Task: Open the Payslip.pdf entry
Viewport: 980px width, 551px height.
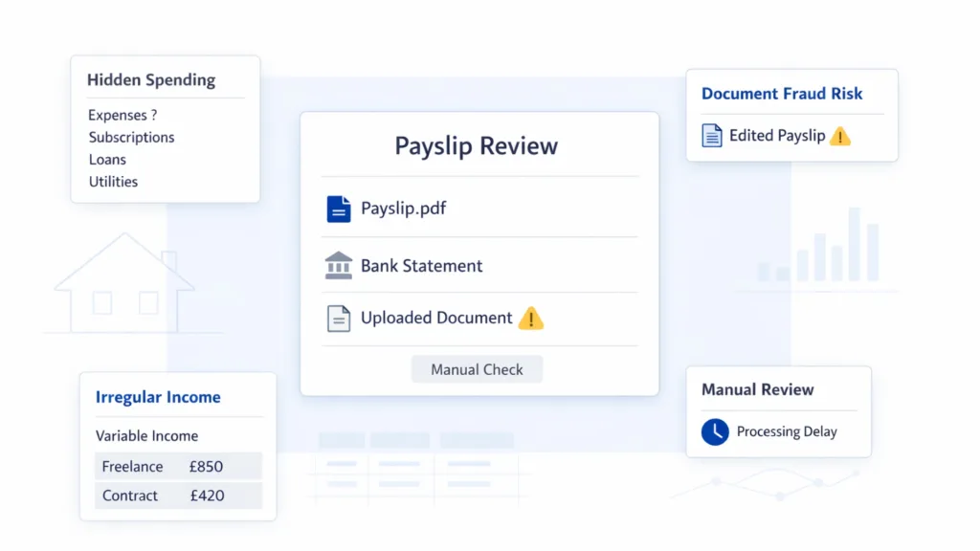Action: (x=403, y=209)
